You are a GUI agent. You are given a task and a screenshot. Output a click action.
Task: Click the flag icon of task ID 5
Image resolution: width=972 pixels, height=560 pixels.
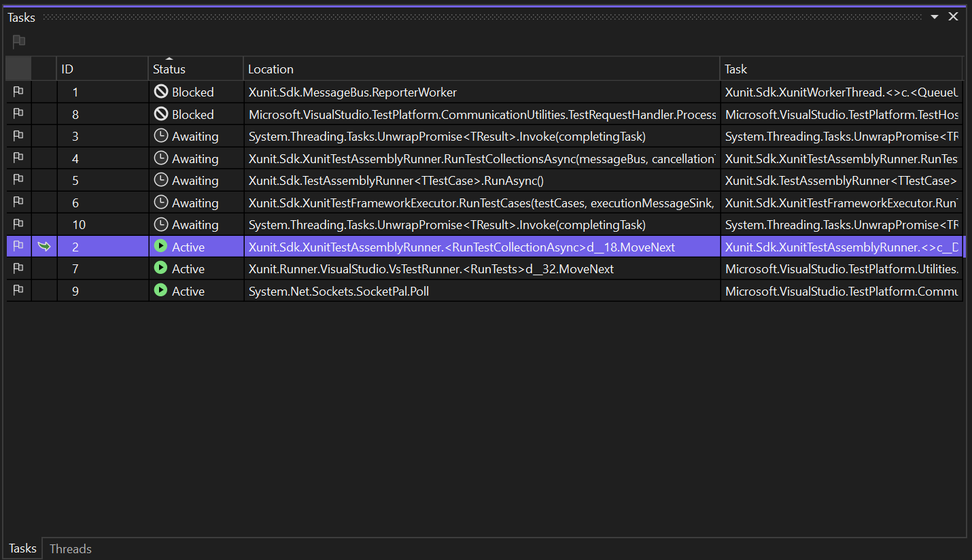pyautogui.click(x=18, y=181)
